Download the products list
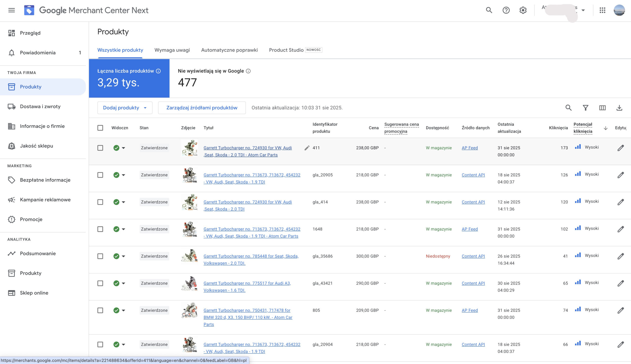 point(619,108)
